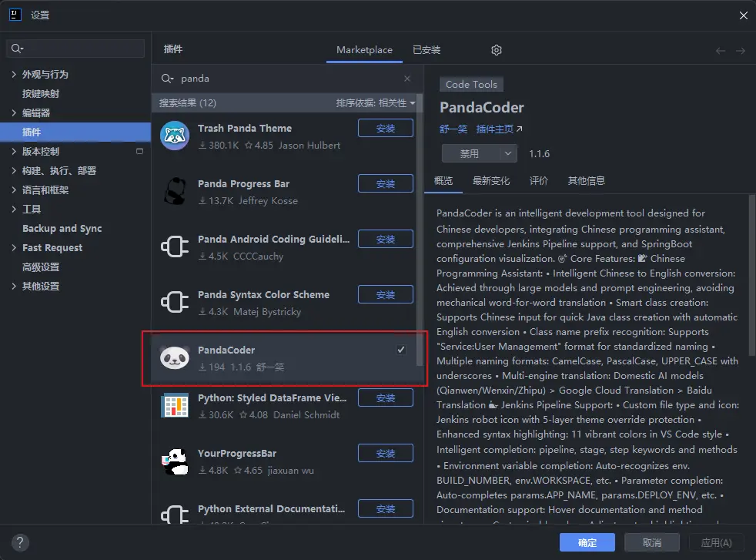Click the YourProgressBar panda icon
The height and width of the screenshot is (560, 756).
(175, 461)
